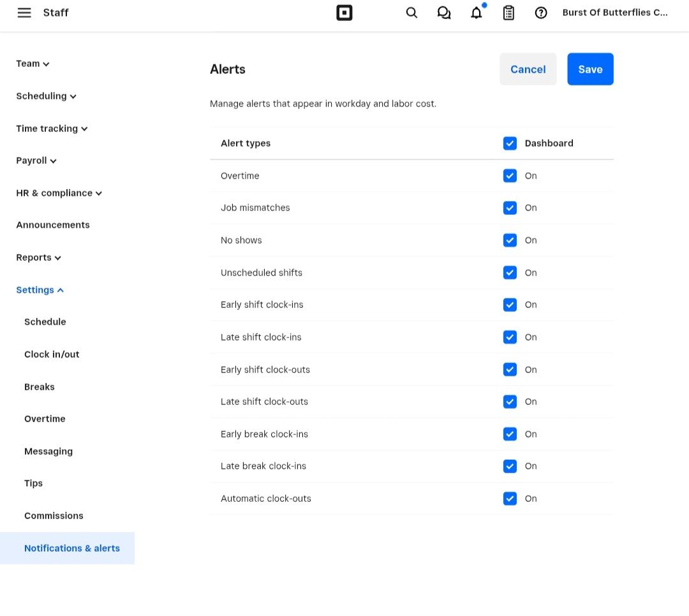Uncheck the Late shift clock-ins checkbox

pos(510,337)
